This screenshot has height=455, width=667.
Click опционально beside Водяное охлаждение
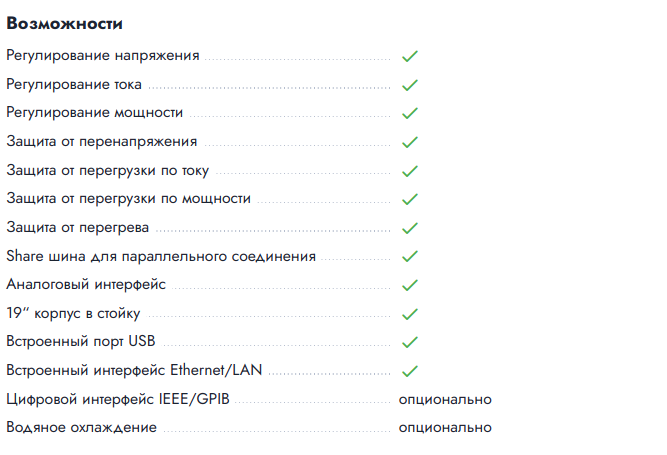click(x=445, y=428)
